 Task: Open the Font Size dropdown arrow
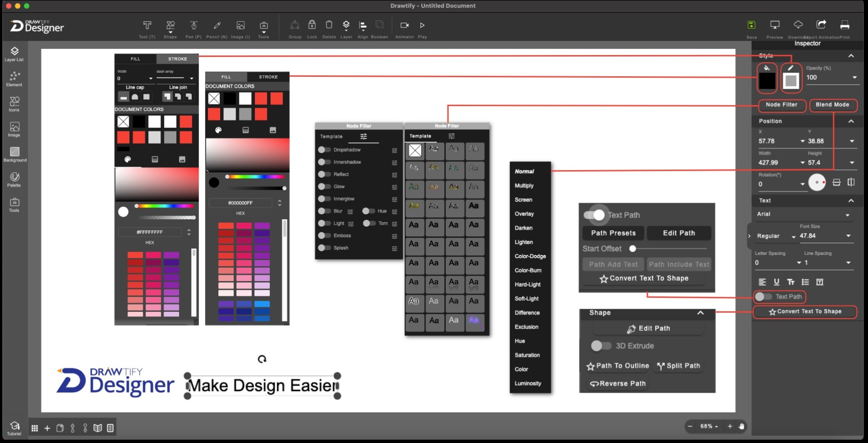tap(848, 236)
